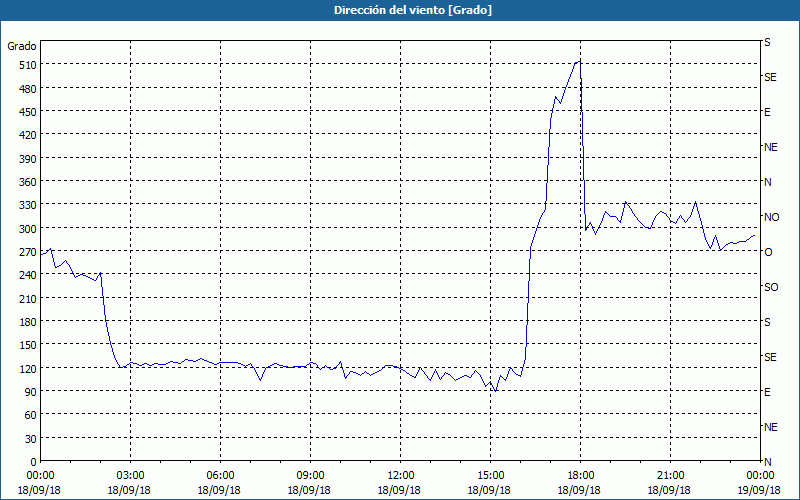The height and width of the screenshot is (500, 800).
Task: Click the wind direction peak near 510 degrees
Action: click(580, 61)
